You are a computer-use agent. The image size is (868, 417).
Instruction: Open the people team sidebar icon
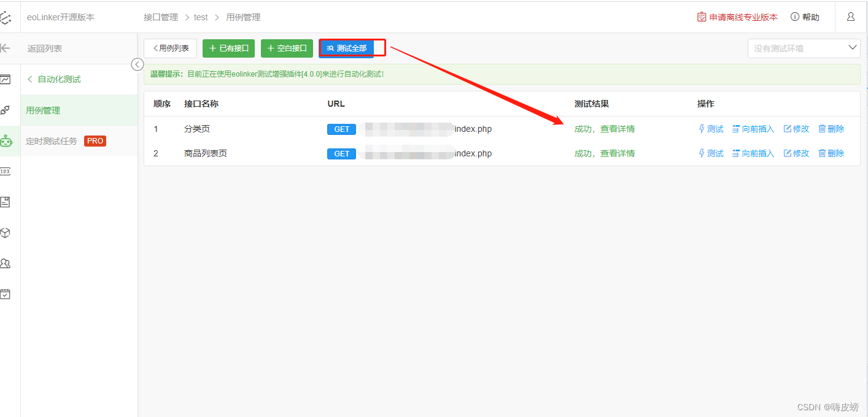tap(5, 264)
